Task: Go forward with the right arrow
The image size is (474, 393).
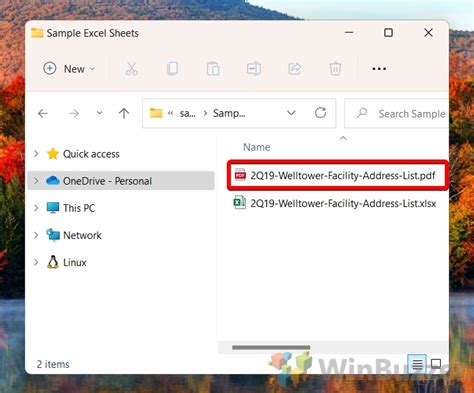Action: pos(74,113)
